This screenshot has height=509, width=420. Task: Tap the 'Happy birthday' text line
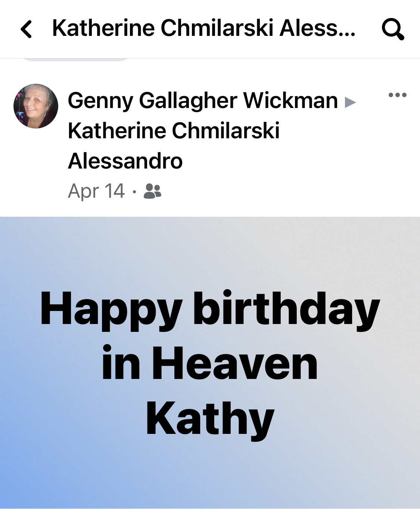[210, 310]
